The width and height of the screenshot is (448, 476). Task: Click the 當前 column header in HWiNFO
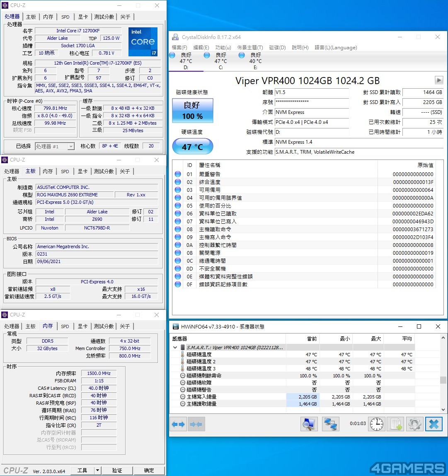[x=303, y=339]
